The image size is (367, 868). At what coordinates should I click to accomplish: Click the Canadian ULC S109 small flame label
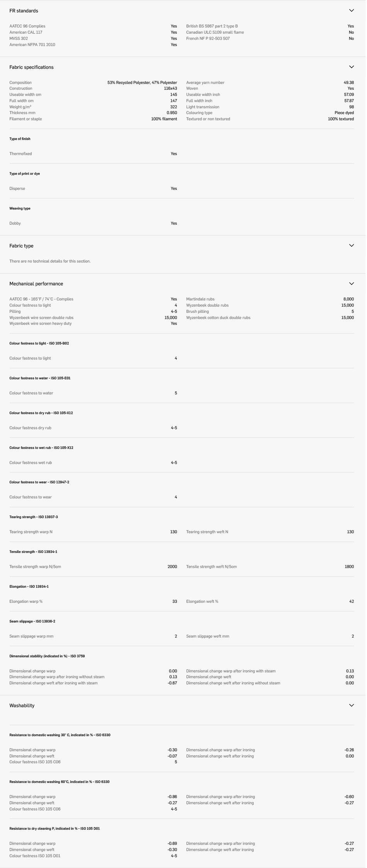point(215,32)
